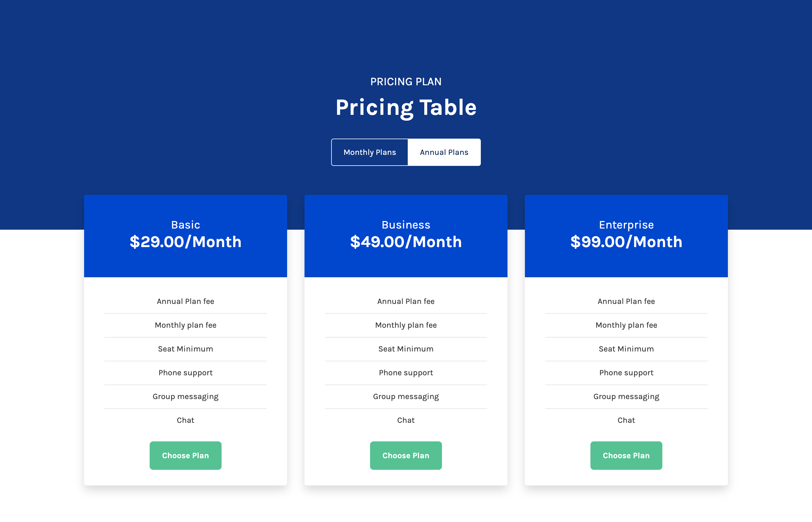Choose the Enterprise plan
Image resolution: width=812 pixels, height=522 pixels.
(626, 455)
